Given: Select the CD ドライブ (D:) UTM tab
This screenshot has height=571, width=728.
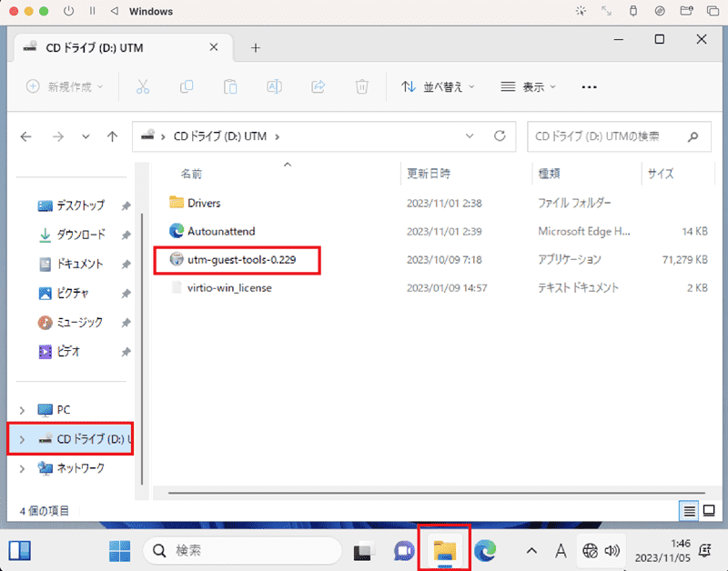Looking at the screenshot, I should [x=124, y=48].
